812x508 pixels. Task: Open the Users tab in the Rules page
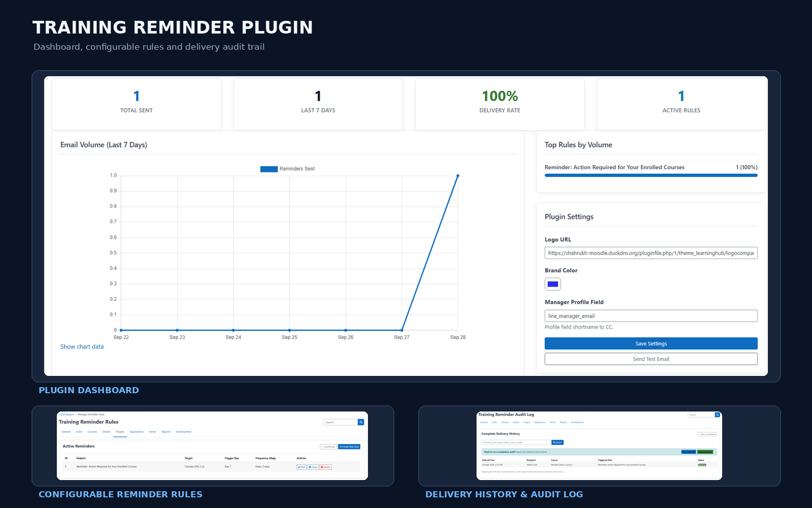pyautogui.click(x=79, y=432)
